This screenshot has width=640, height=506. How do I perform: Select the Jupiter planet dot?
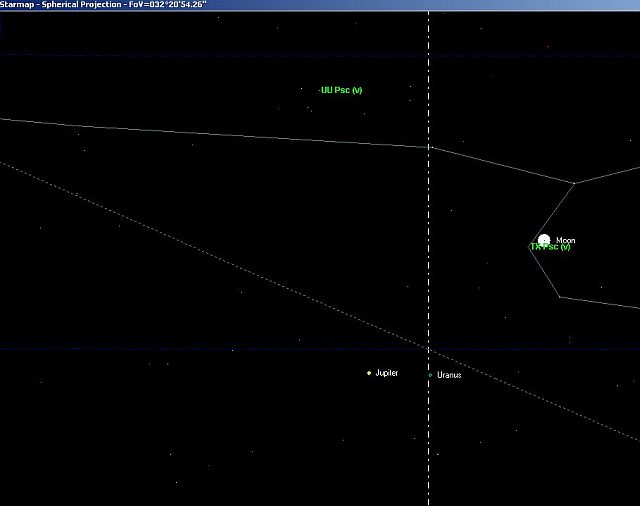[x=369, y=373]
